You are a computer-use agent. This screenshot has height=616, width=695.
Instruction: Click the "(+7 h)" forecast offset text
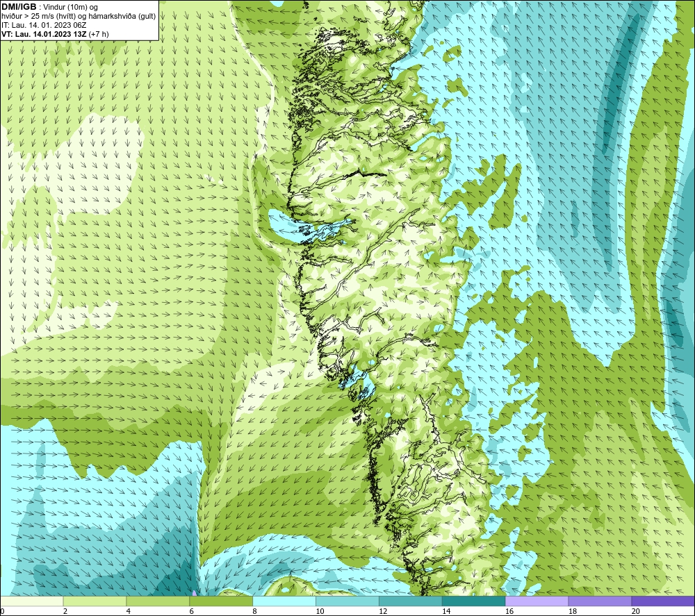[99, 34]
